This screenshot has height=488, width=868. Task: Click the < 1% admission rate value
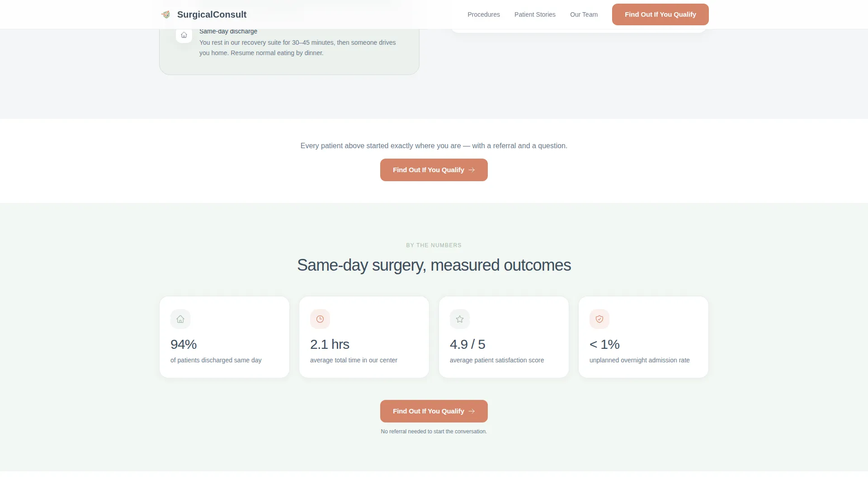tap(604, 344)
